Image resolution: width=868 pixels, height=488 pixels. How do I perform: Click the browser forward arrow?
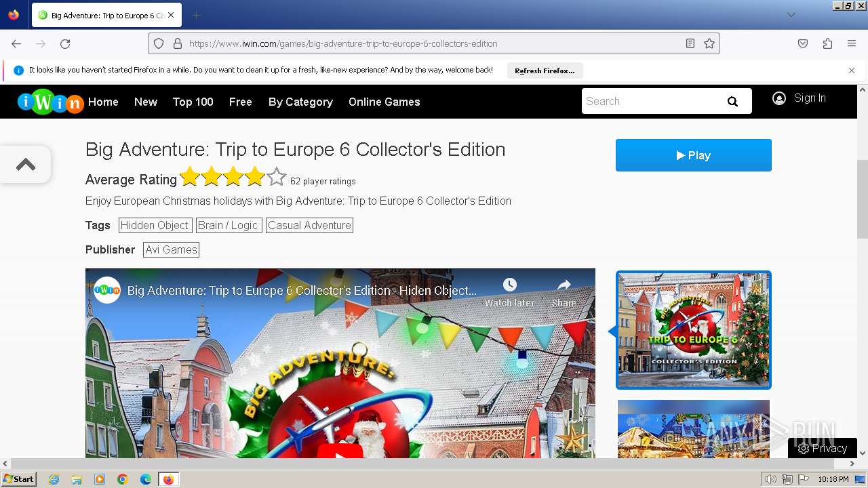pyautogui.click(x=41, y=43)
